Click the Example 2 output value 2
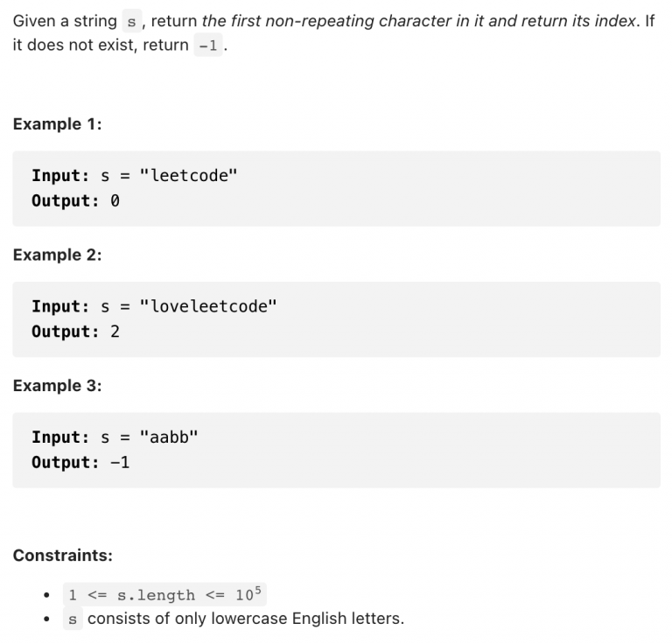Viewport: 672px width, 644px height. [x=115, y=332]
